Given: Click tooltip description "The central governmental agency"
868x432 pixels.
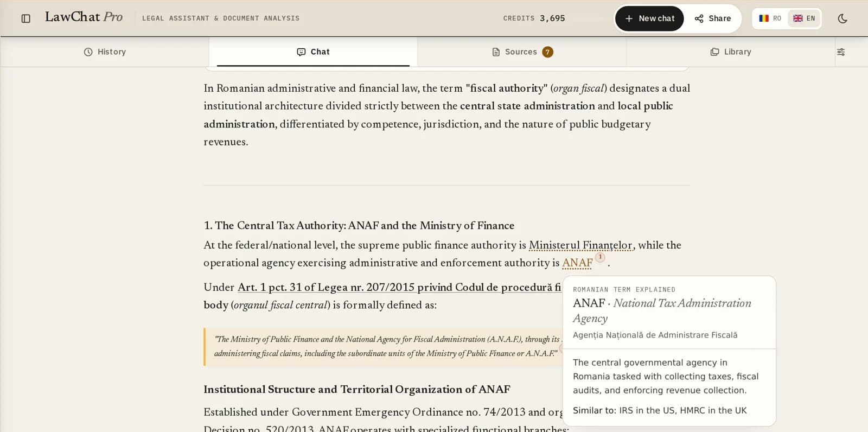Looking at the screenshot, I should pyautogui.click(x=666, y=377).
